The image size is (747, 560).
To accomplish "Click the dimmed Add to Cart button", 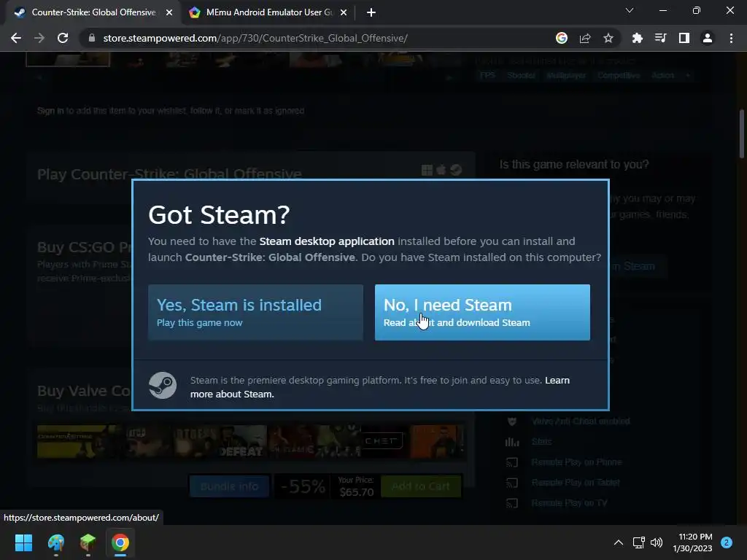I will point(421,486).
